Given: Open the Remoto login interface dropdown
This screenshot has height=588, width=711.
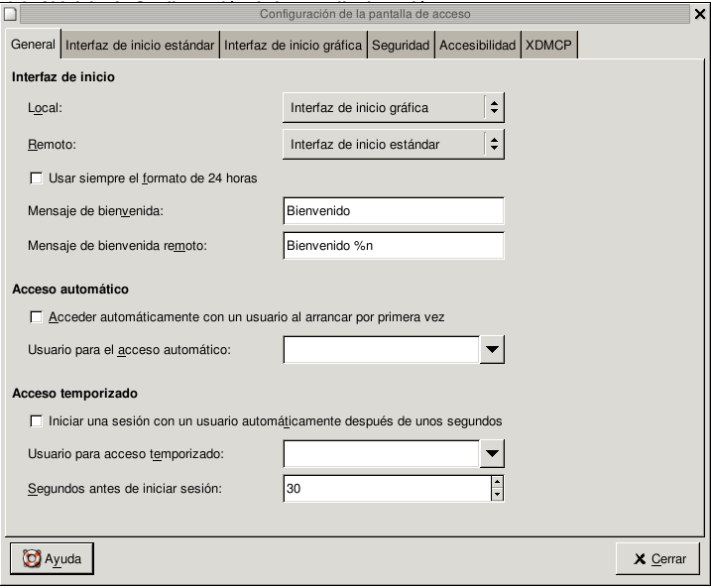Looking at the screenshot, I should [393, 144].
